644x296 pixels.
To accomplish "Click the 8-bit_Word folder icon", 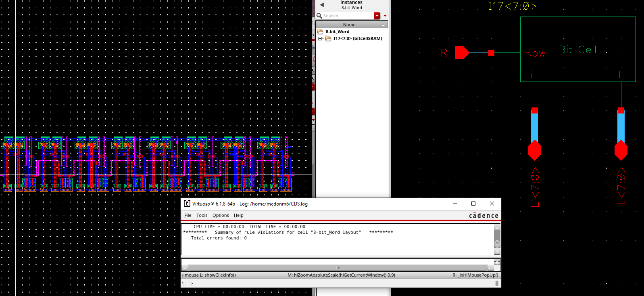I will coord(320,31).
